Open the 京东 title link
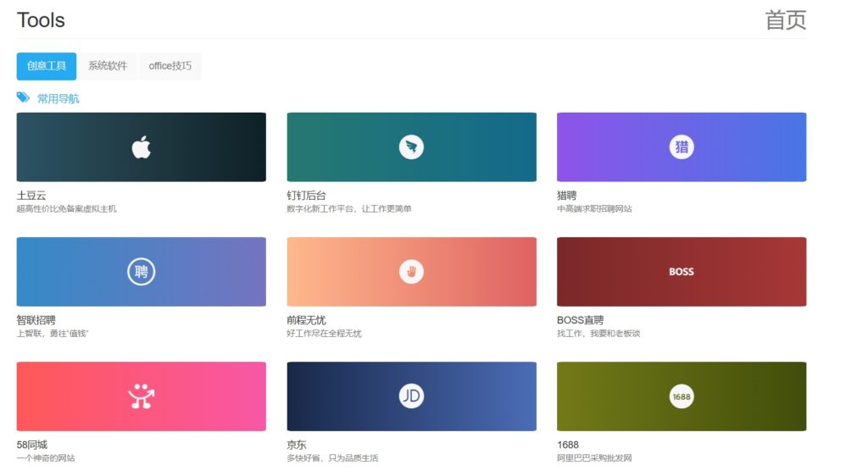 coord(297,445)
